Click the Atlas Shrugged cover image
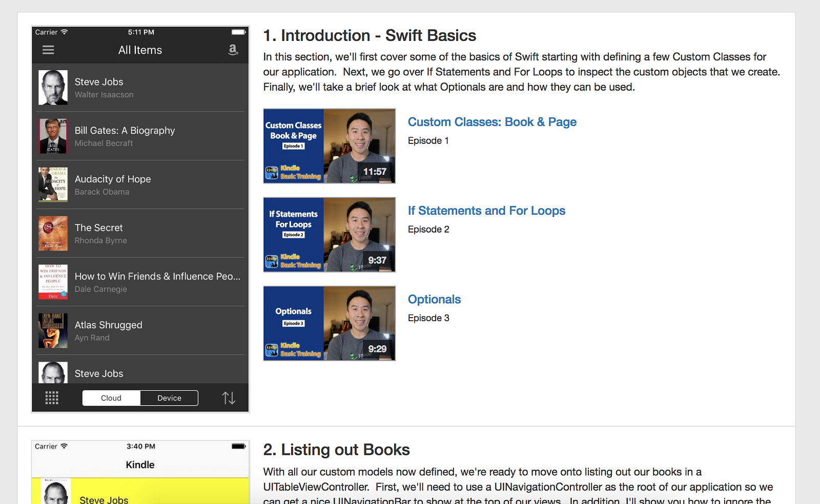Image resolution: width=820 pixels, height=504 pixels. tap(53, 331)
